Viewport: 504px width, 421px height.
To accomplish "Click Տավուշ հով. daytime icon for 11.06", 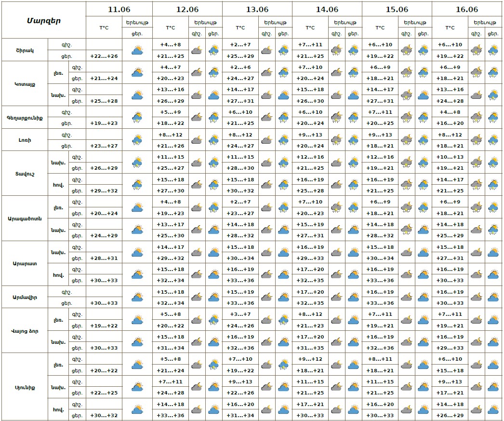I will coord(137,185).
